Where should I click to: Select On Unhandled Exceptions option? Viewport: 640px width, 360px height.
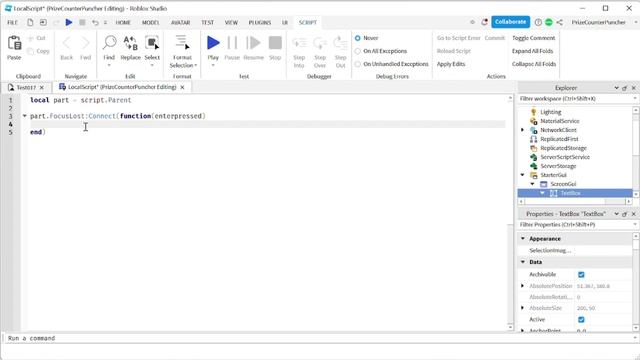(358, 64)
